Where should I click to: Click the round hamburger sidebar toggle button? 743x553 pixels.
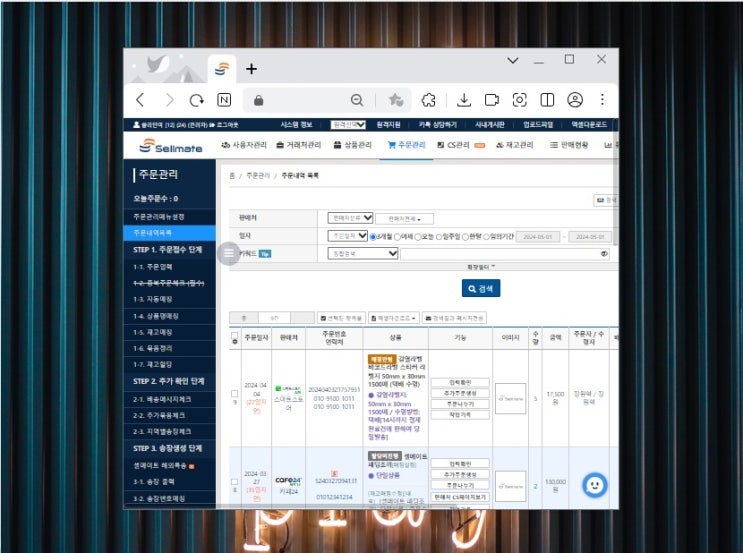[x=229, y=253]
